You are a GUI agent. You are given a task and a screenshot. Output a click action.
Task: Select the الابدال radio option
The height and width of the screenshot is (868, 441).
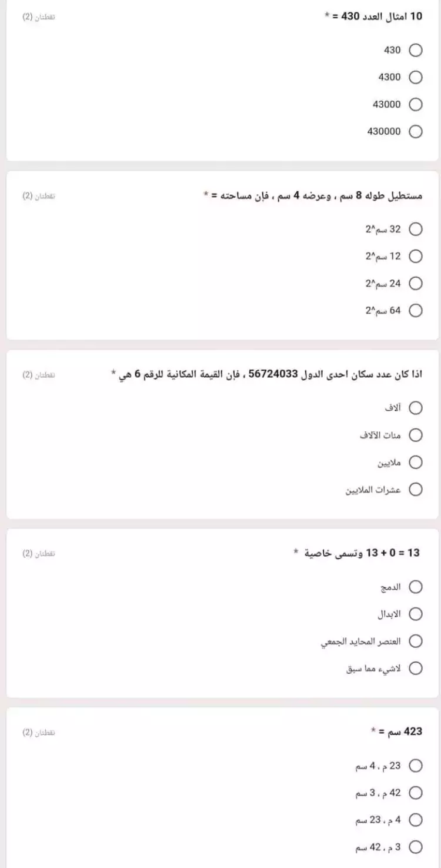[x=415, y=614]
